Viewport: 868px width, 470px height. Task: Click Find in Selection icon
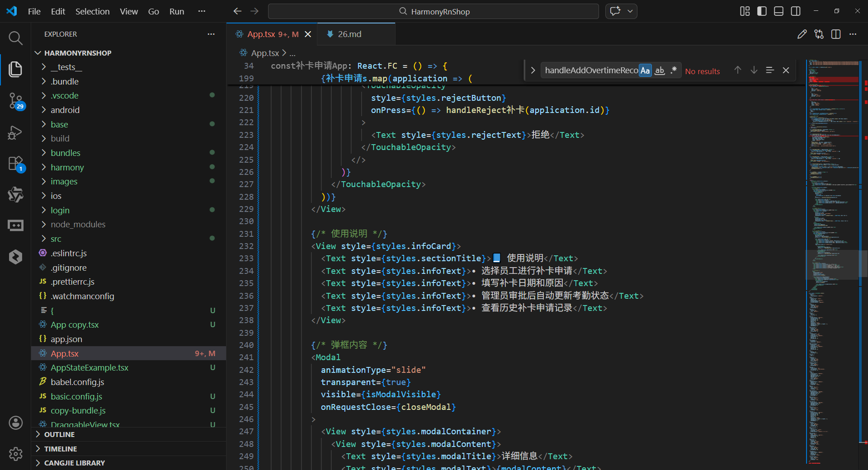pyautogui.click(x=770, y=70)
